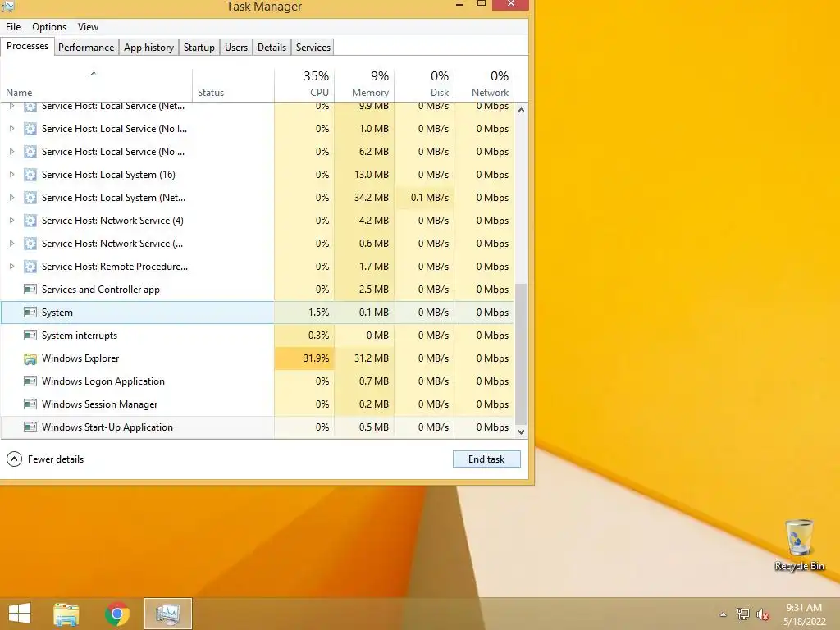Click the gear icon of Service Host: Remote Procedure
This screenshot has height=630, width=840.
30,267
